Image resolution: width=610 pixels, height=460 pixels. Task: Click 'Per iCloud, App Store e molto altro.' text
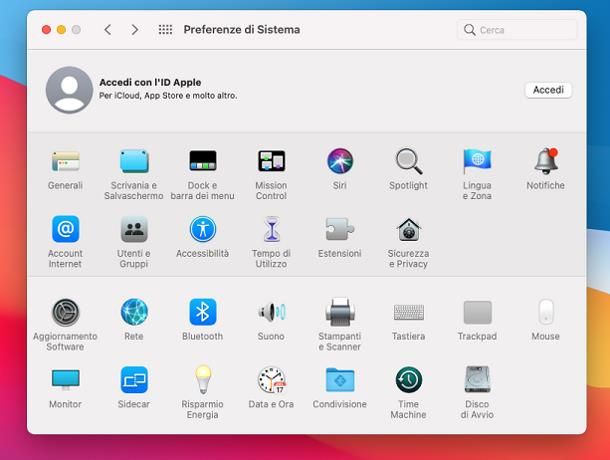[x=168, y=95]
